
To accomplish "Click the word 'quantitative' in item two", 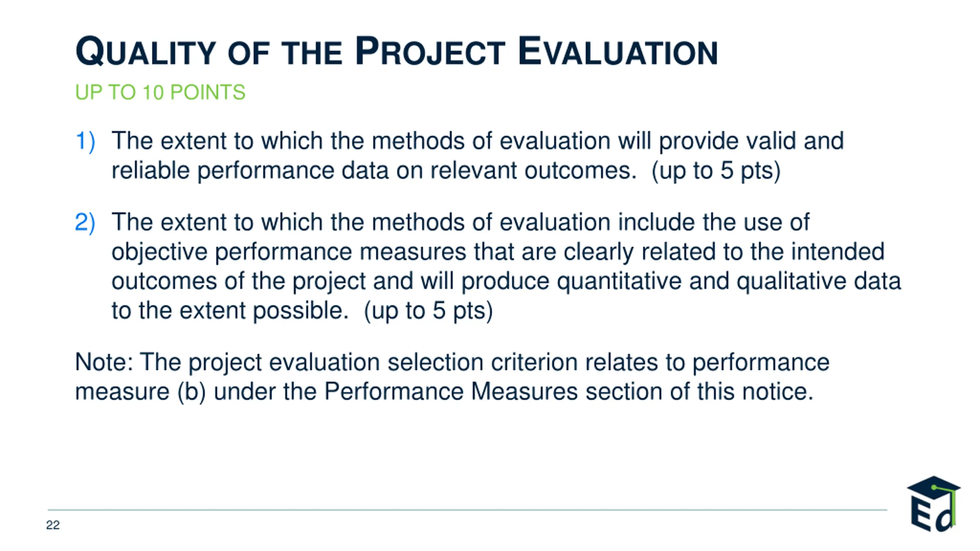I will point(619,281).
